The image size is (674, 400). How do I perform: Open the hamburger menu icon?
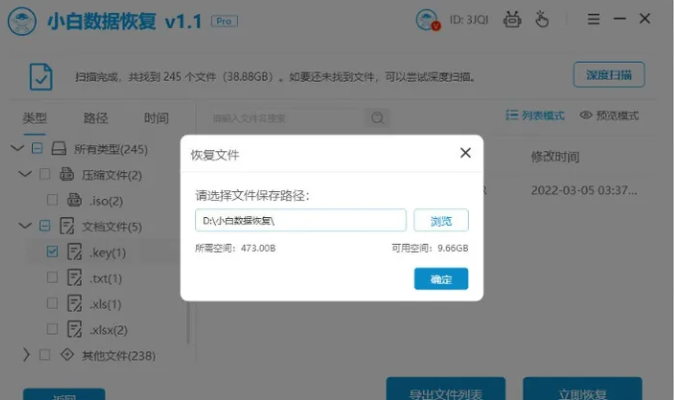coord(593,19)
